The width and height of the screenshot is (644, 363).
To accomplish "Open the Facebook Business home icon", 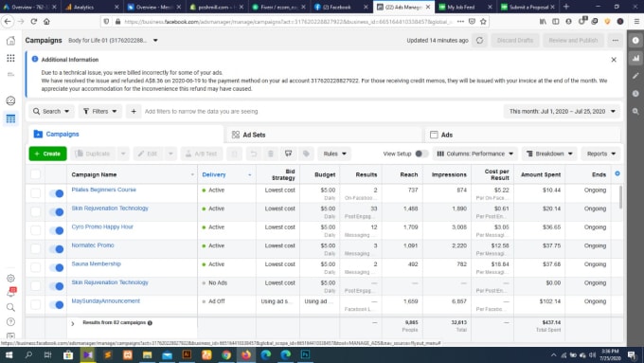I will coord(10,41).
